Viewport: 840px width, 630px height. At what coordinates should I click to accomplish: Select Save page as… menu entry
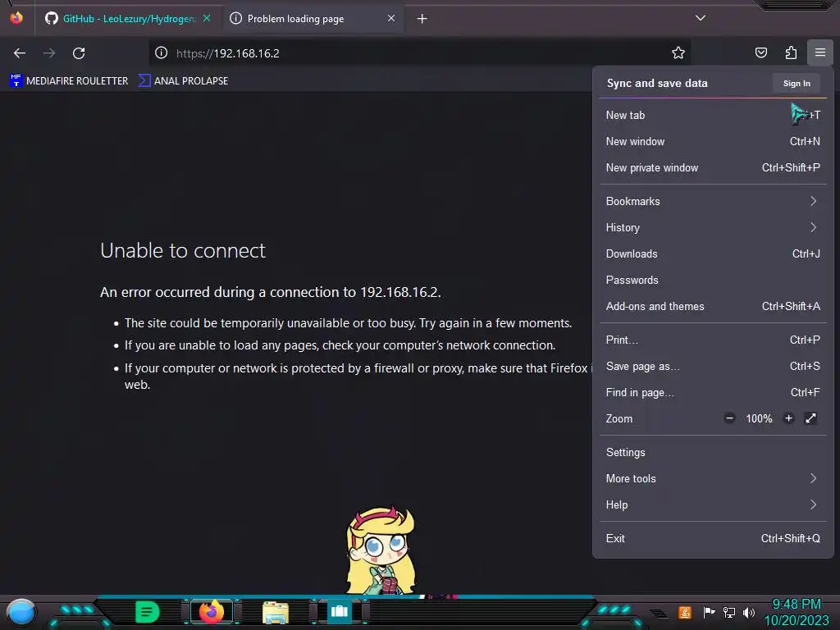coord(713,367)
